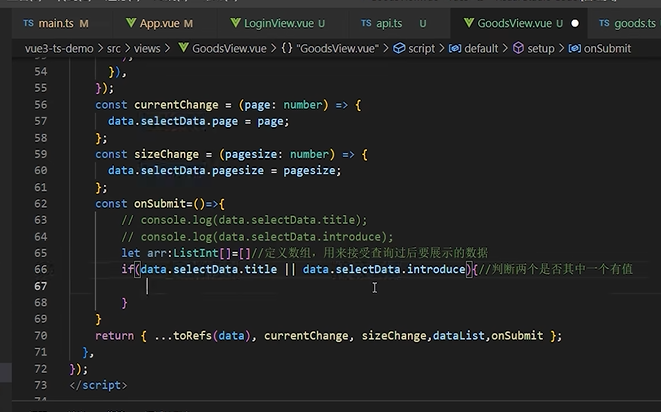Viewport: 661px width, 412px height.
Task: Open the api.ts tab
Action: (389, 23)
